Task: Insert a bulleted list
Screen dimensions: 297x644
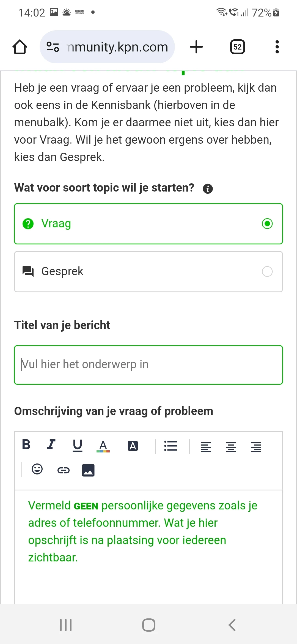Action: [170, 446]
